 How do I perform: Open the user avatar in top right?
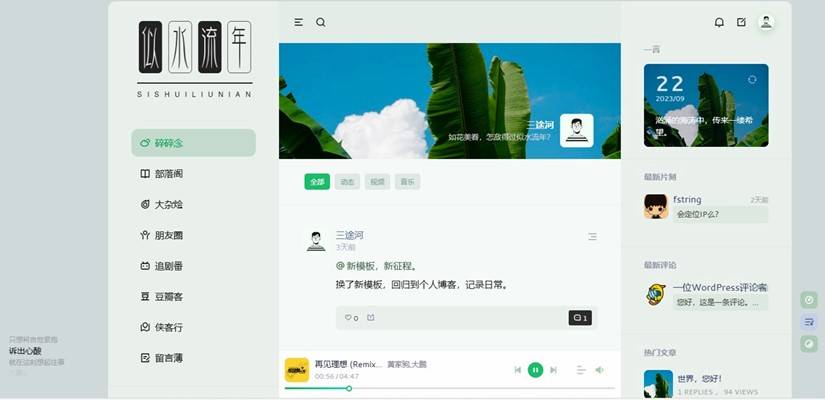click(766, 22)
